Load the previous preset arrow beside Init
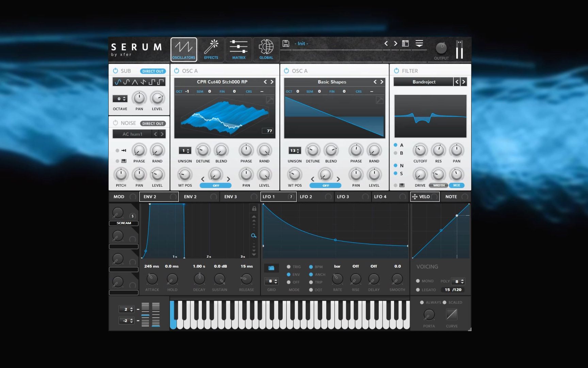The image size is (588, 368). tap(386, 43)
